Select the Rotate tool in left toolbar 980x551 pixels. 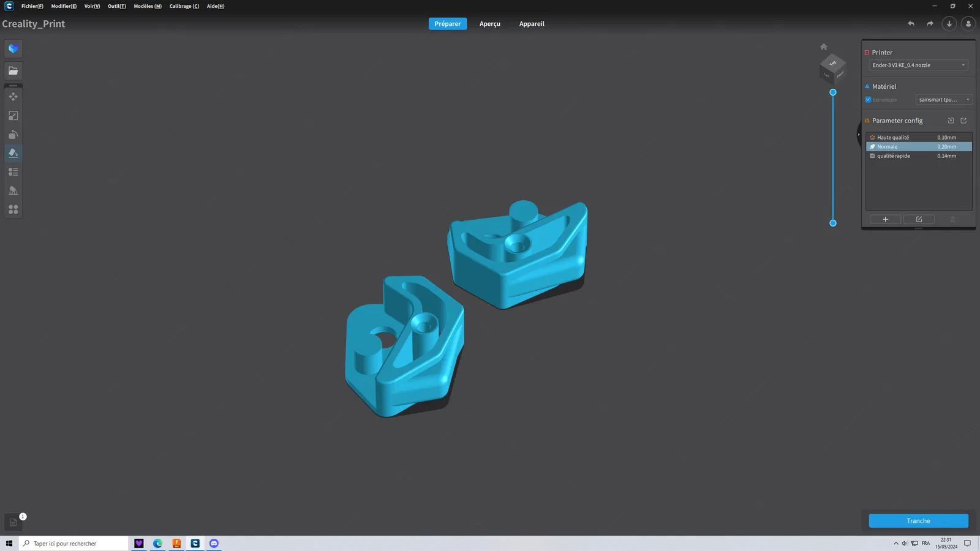(13, 135)
